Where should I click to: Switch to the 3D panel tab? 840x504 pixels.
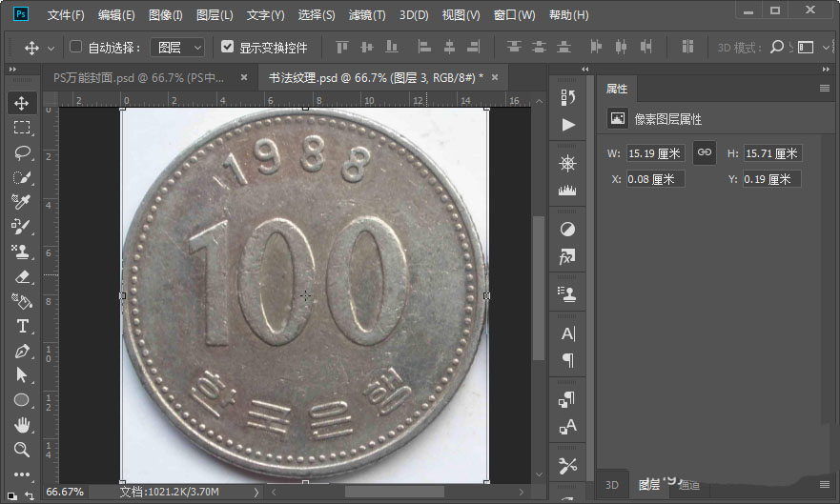612,485
